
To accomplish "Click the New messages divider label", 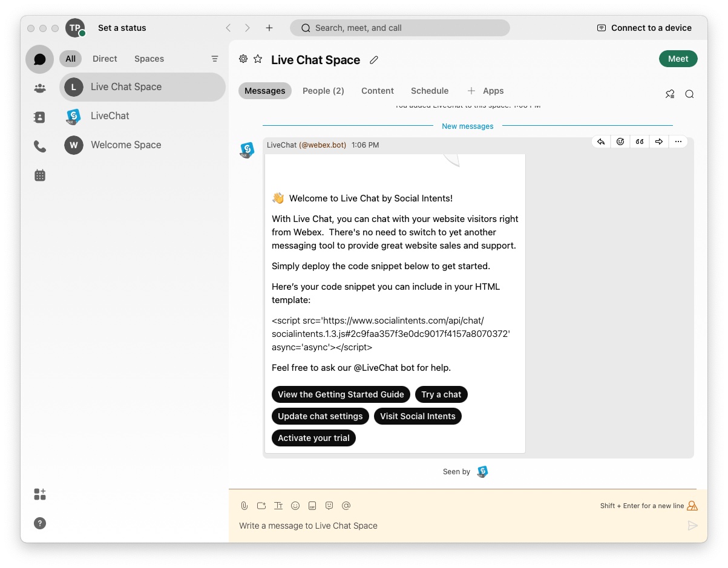I will tap(468, 126).
